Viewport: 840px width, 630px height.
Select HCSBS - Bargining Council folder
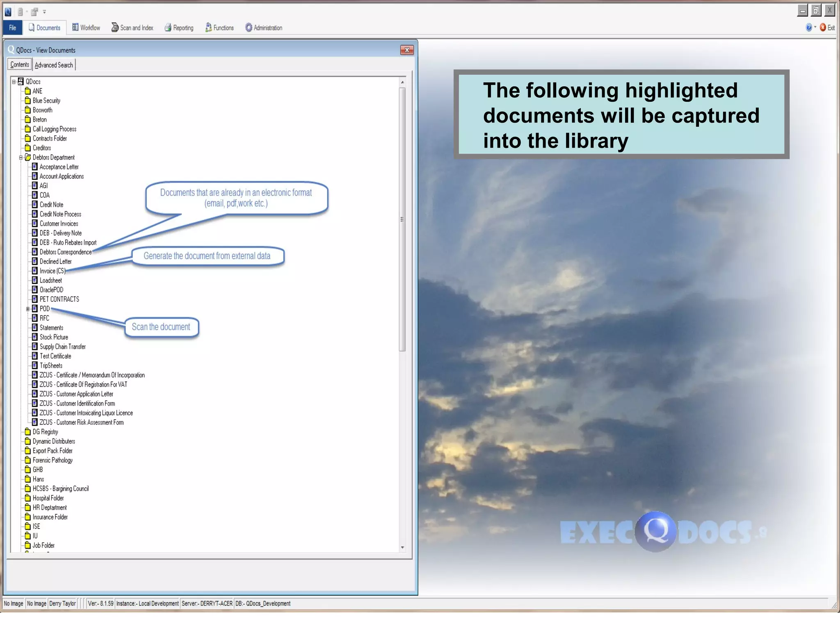click(61, 488)
